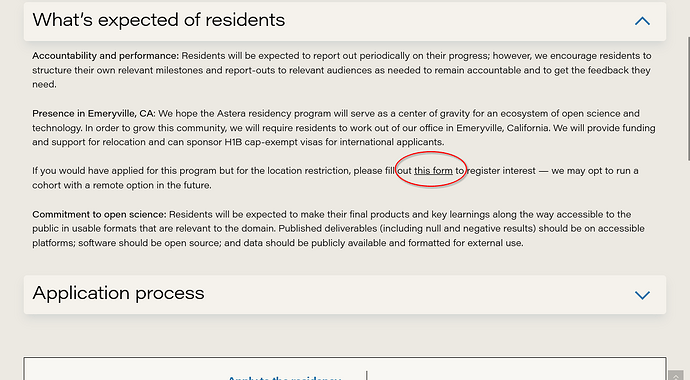Click the vertical divider in bottom card
The image size is (690, 380).
pyautogui.click(x=367, y=375)
